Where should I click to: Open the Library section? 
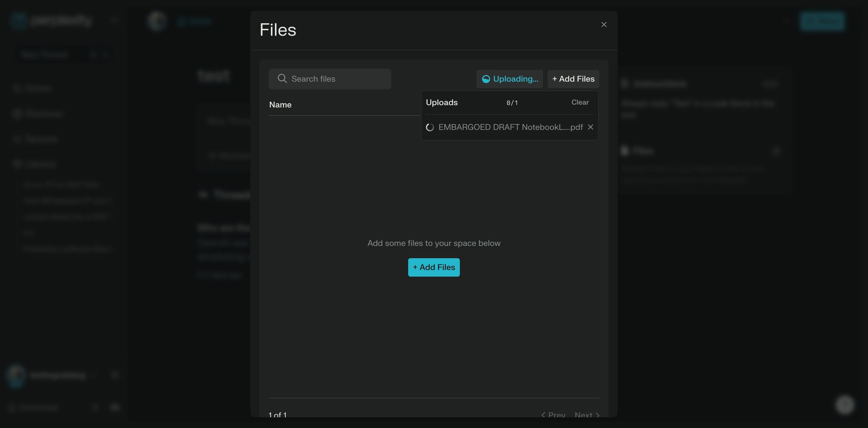(x=17, y=164)
